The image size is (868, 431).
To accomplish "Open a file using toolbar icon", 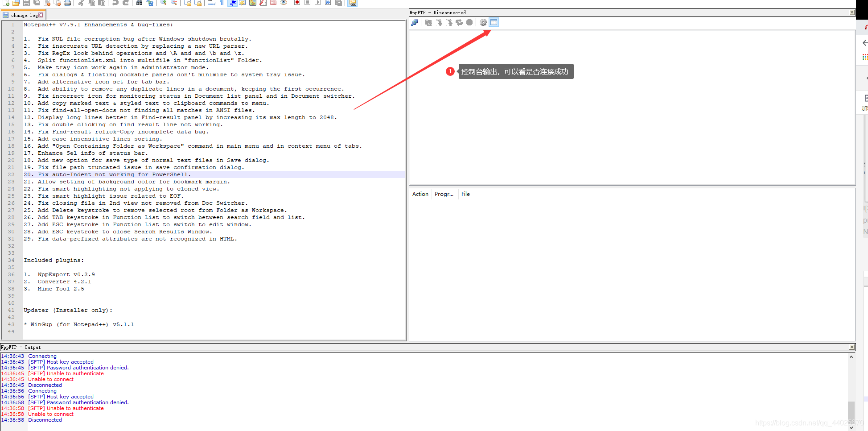I will pos(16,3).
